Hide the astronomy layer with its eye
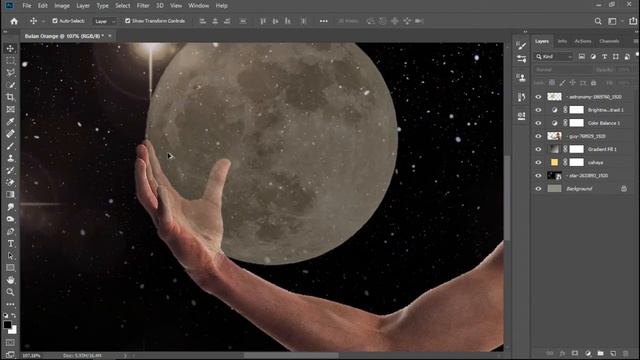 coord(538,97)
